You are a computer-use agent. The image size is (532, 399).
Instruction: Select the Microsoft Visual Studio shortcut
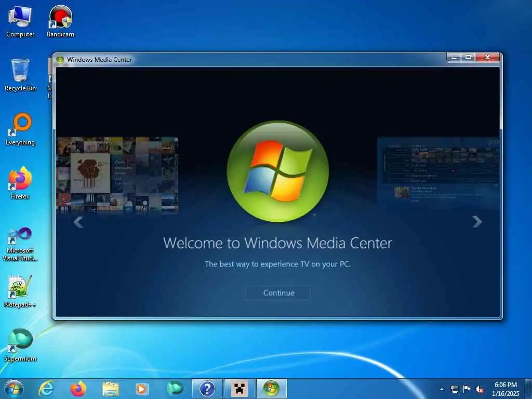point(20,245)
